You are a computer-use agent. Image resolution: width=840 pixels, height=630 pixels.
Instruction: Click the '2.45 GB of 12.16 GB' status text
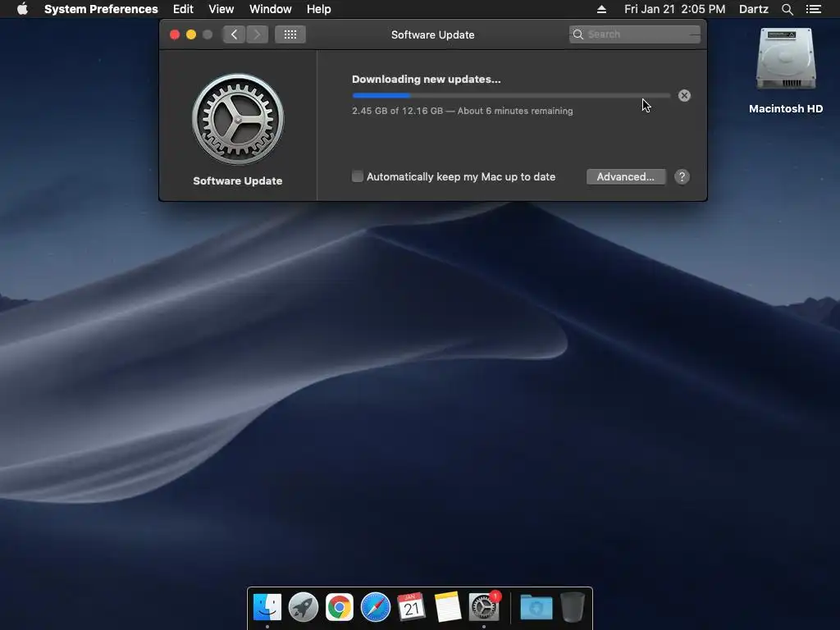(398, 111)
